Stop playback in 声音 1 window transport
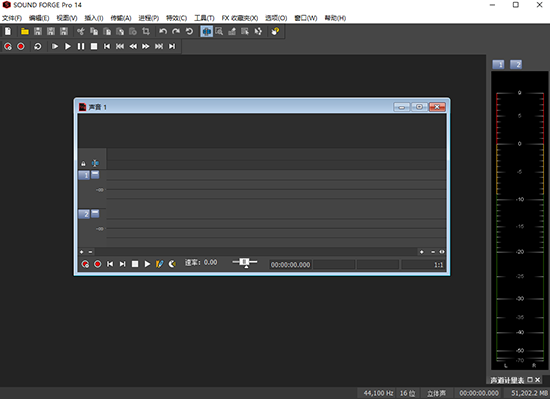Viewport: 550px width, 399px height. (x=135, y=264)
